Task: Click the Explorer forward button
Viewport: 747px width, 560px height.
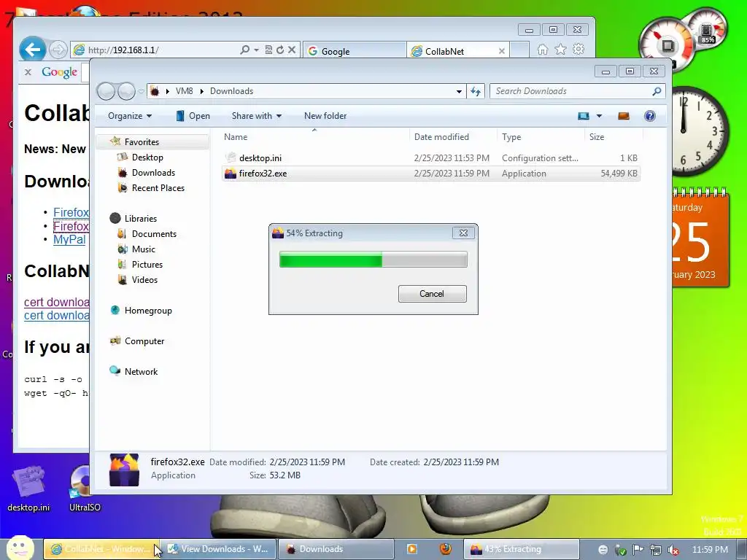Action: point(126,91)
